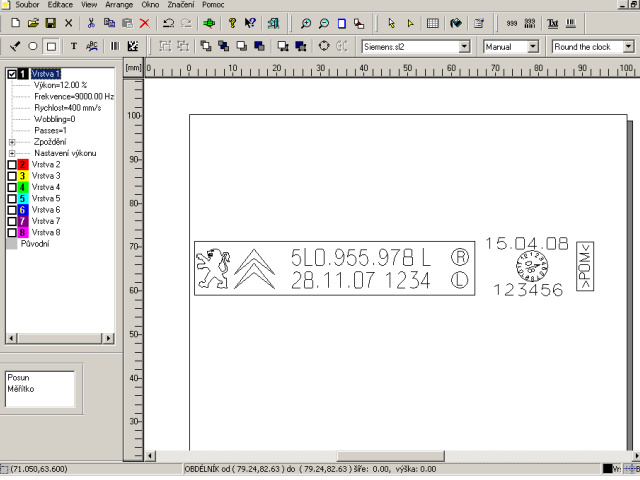Click the >POM< label object on canvas
This screenshot has height=480, width=640.
click(x=585, y=266)
